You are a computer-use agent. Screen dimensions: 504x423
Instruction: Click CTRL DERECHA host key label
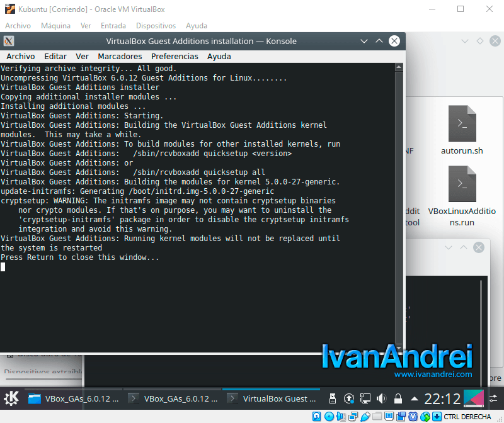click(467, 417)
